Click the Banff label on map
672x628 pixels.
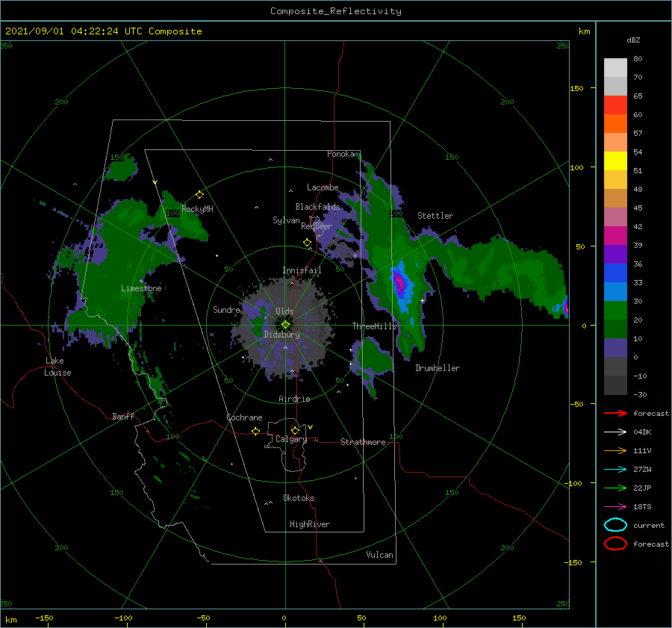tap(123, 416)
